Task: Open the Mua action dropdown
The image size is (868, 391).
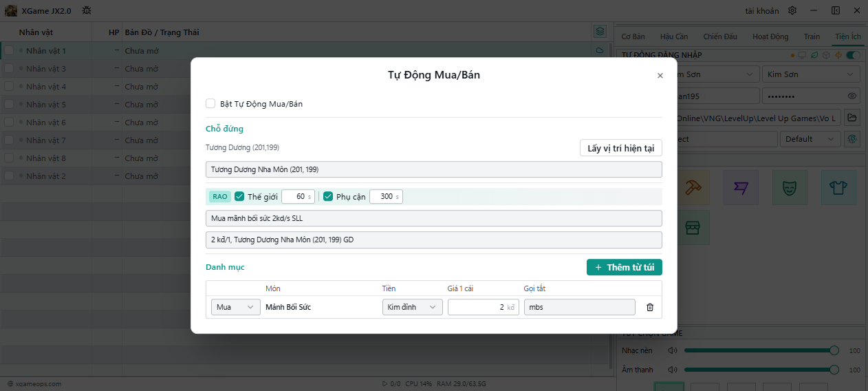Action: tap(236, 307)
